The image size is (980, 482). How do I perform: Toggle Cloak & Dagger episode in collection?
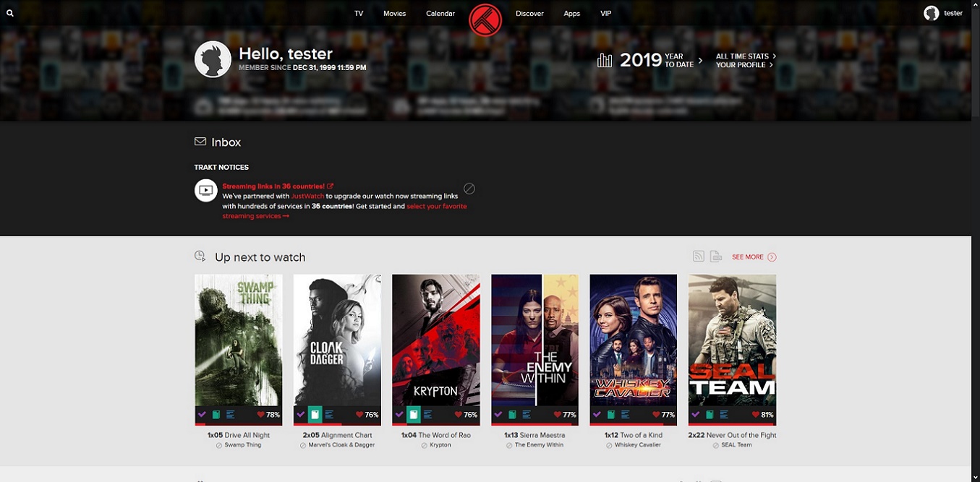[315, 415]
